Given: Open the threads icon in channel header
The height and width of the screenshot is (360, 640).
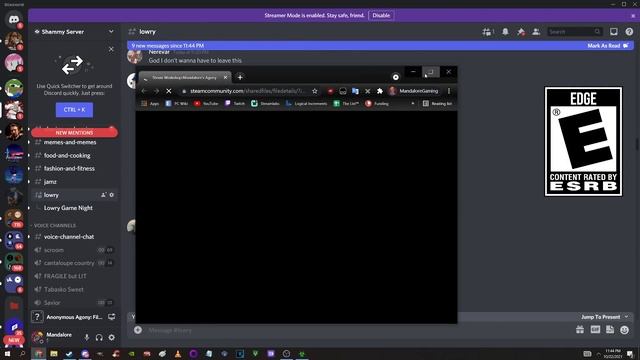Looking at the screenshot, I should pyautogui.click(x=487, y=31).
